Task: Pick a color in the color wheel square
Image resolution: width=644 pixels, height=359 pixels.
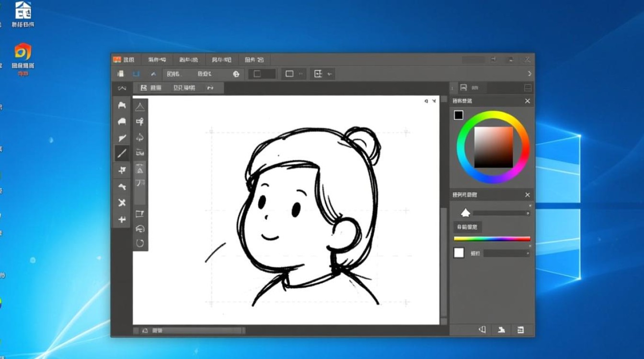Action: click(493, 147)
